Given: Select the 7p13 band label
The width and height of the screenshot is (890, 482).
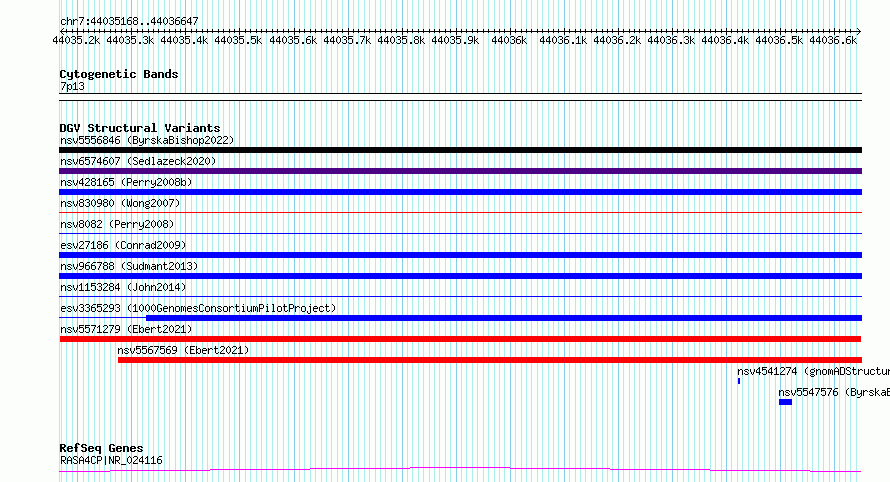Looking at the screenshot, I should (x=72, y=86).
